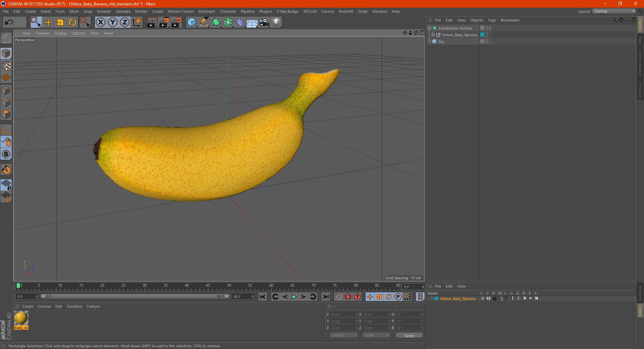Screen dimensions: 644x349
Task: Step the end frame 90 F spinner
Action: click(253, 297)
